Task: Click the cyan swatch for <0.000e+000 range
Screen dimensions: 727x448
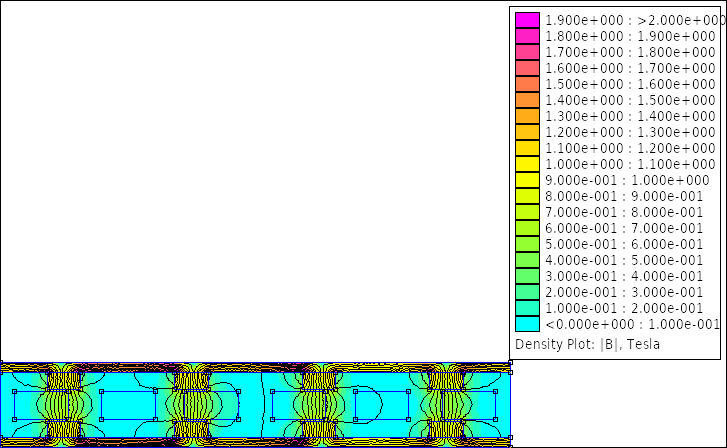Action: pyautogui.click(x=527, y=324)
